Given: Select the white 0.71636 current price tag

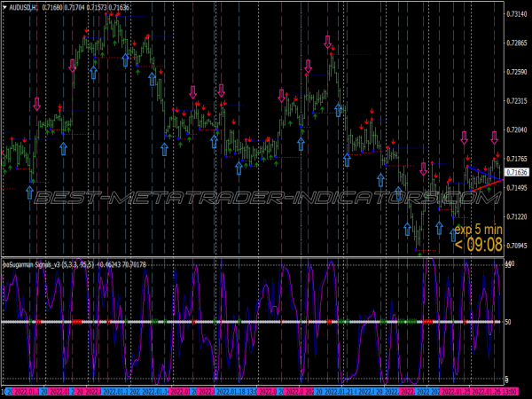Looking at the screenshot, I should (x=517, y=172).
